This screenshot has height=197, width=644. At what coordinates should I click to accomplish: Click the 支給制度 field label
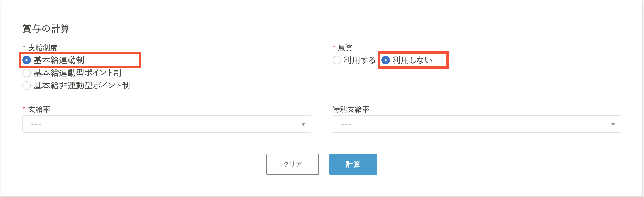tap(43, 48)
